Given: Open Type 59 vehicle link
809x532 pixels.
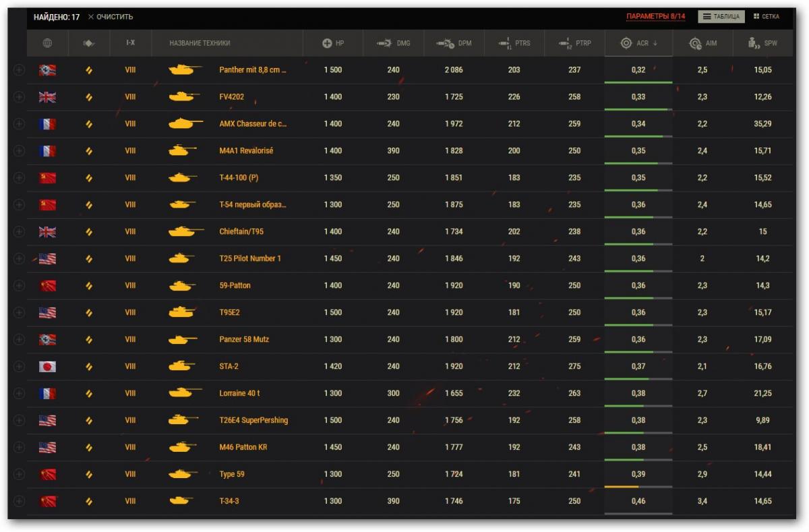Looking at the screenshot, I should pos(232,475).
